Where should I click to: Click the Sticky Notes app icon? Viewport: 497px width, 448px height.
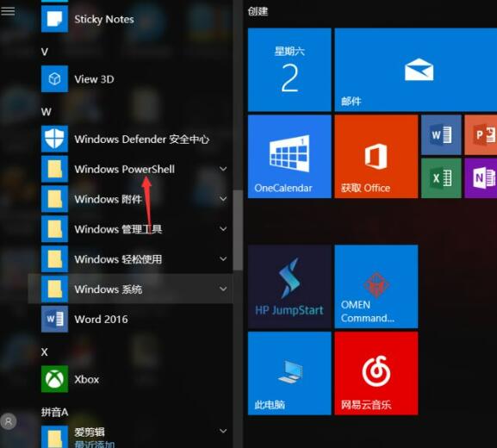coord(54,19)
